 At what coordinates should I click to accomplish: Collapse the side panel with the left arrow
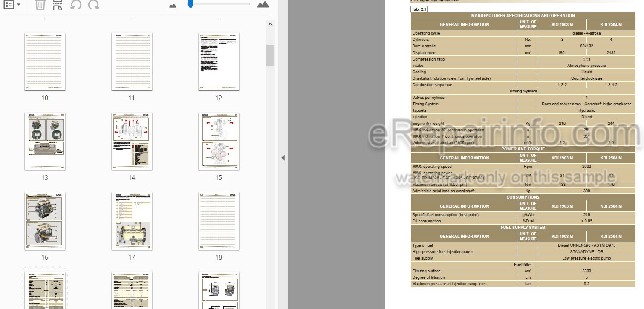pyautogui.click(x=283, y=158)
